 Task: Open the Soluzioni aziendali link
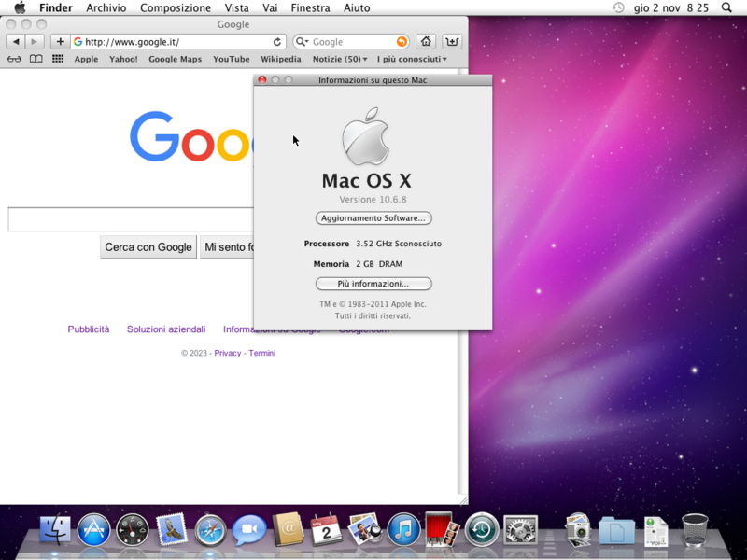(166, 329)
